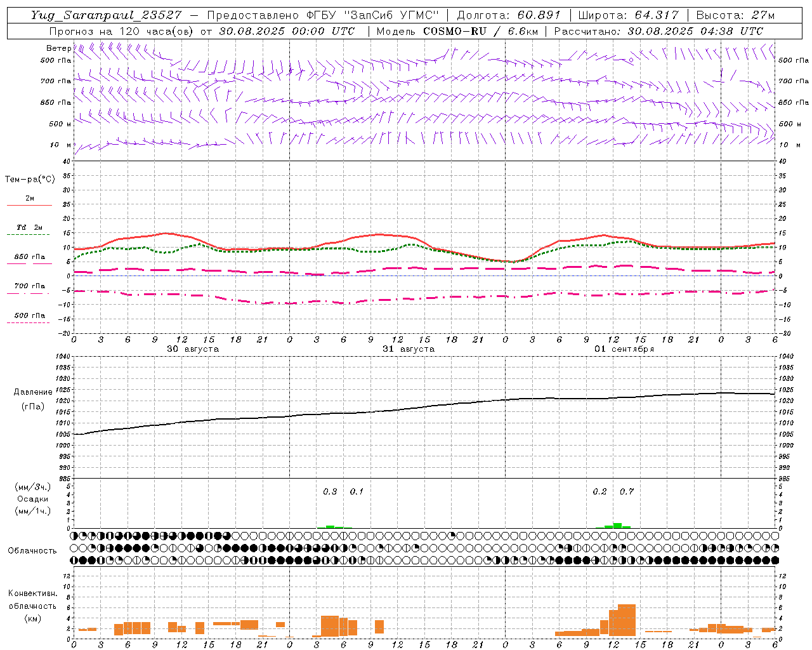Click the Широта: 64.317 latitude value
Image resolution: width=812 pixels, height=650 pixels.
[628, 15]
